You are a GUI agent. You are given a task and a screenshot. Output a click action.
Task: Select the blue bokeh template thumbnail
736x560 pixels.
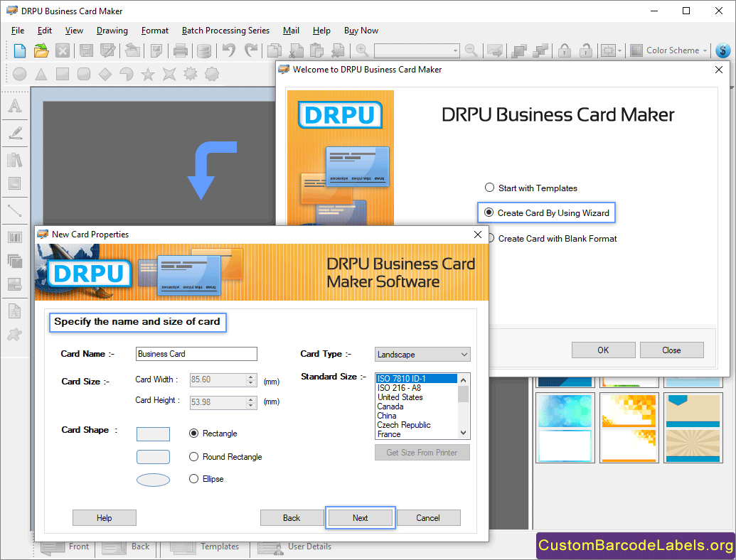coord(565,427)
